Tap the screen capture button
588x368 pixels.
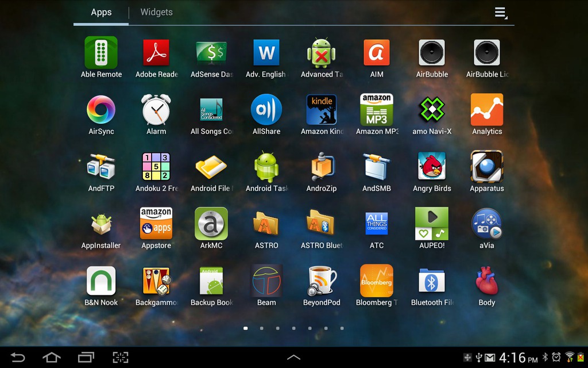[x=121, y=357]
